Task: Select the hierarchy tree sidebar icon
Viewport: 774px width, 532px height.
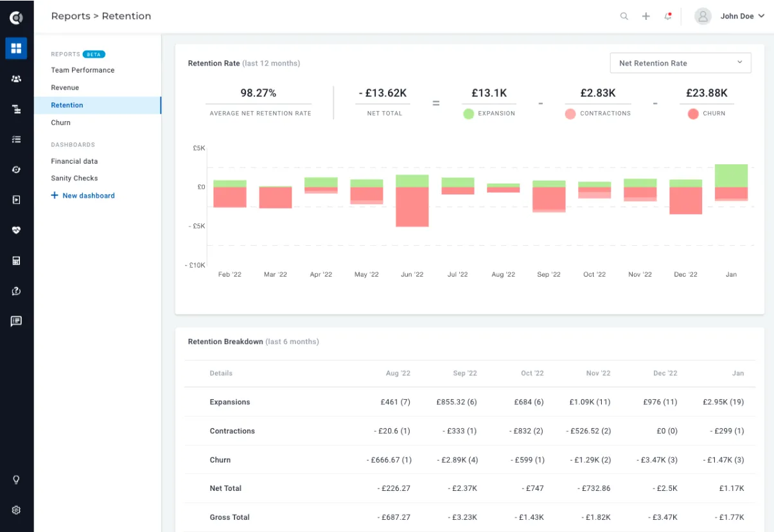Action: tap(16, 109)
